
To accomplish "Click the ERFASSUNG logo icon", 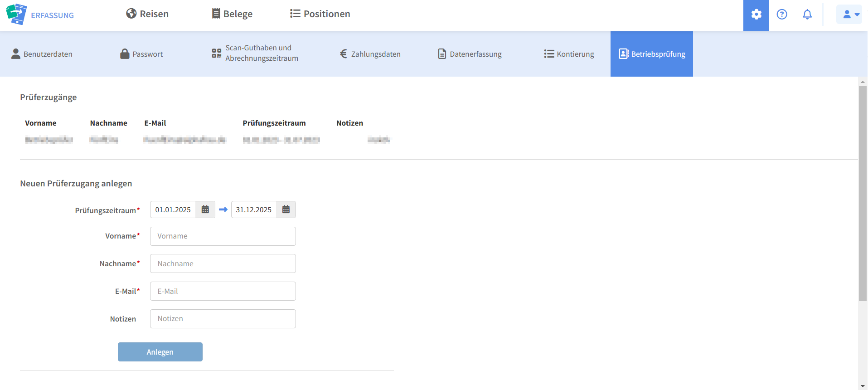I will (x=16, y=14).
